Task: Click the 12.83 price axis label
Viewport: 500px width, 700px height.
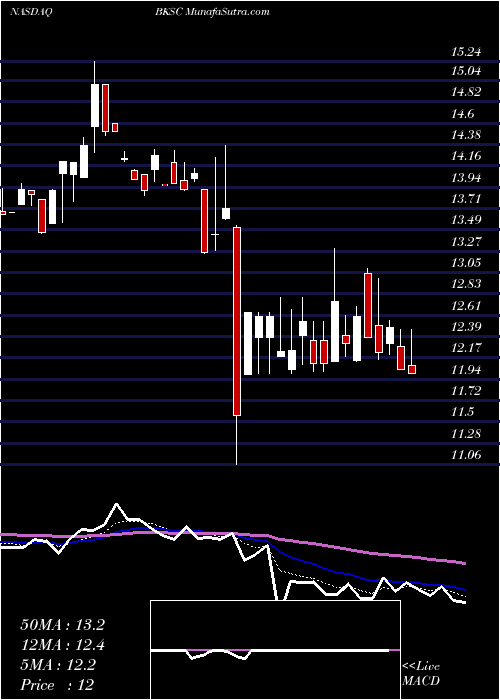Action: click(466, 284)
